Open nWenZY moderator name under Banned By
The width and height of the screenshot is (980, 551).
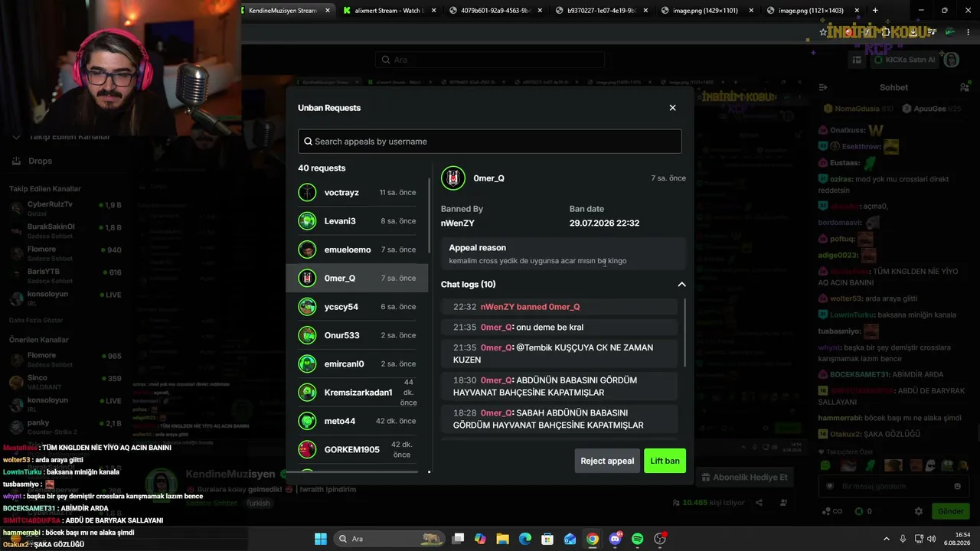click(x=458, y=223)
